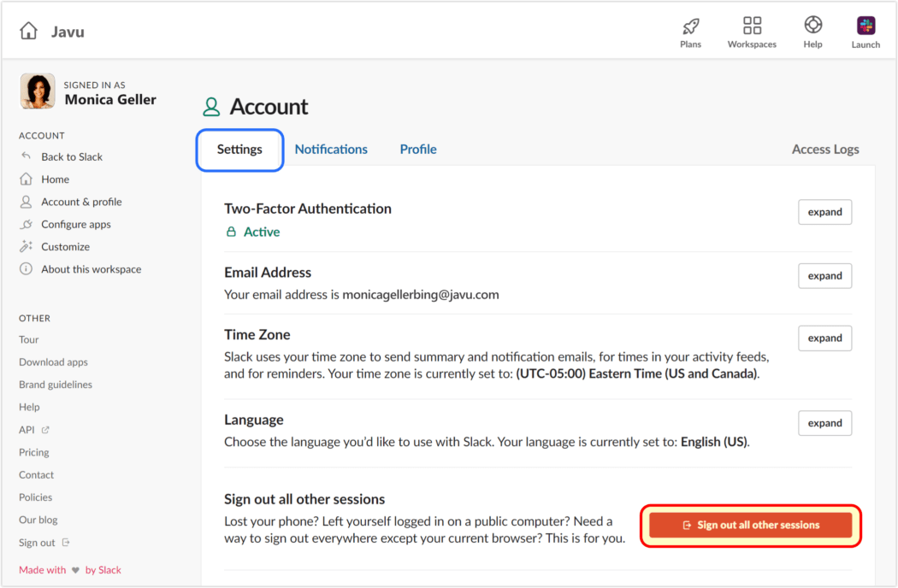Viewport: 898px width, 588px height.
Task: Open Help link in sidebar
Action: coord(29,407)
